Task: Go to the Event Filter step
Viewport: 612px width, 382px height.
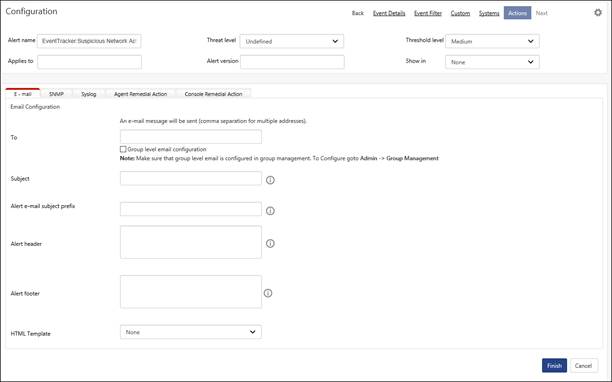Action: pyautogui.click(x=428, y=13)
